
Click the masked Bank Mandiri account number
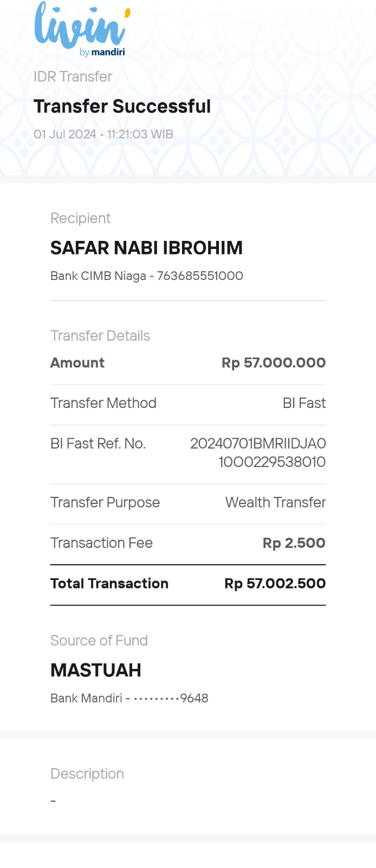point(129,698)
